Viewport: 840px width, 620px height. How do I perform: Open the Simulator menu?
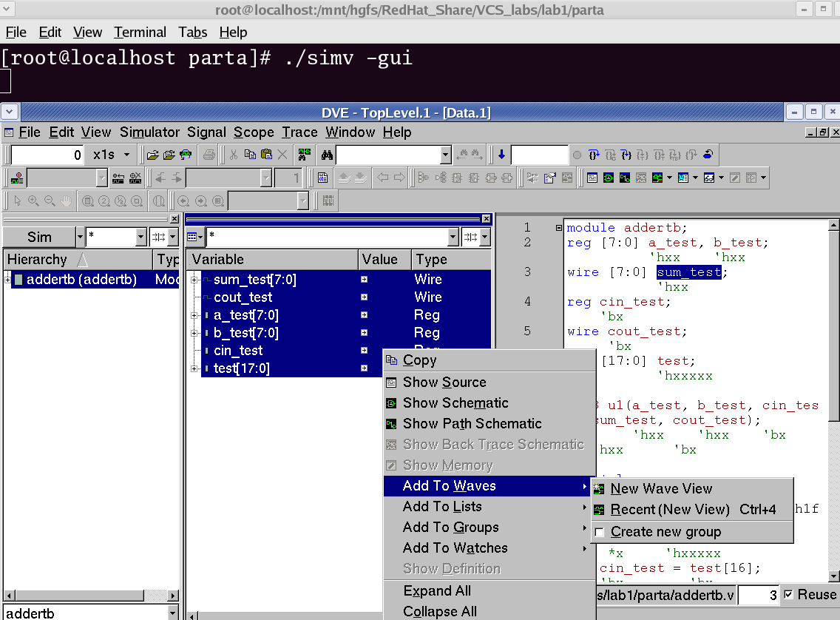(x=149, y=132)
